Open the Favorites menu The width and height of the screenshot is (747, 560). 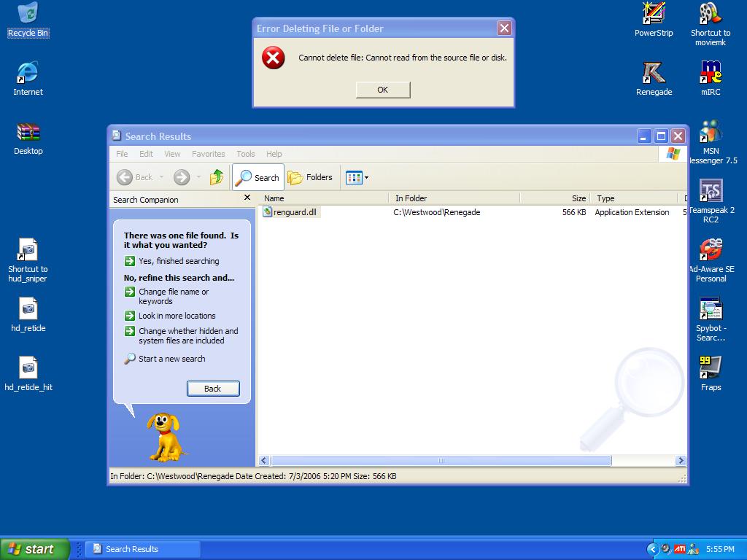(208, 154)
